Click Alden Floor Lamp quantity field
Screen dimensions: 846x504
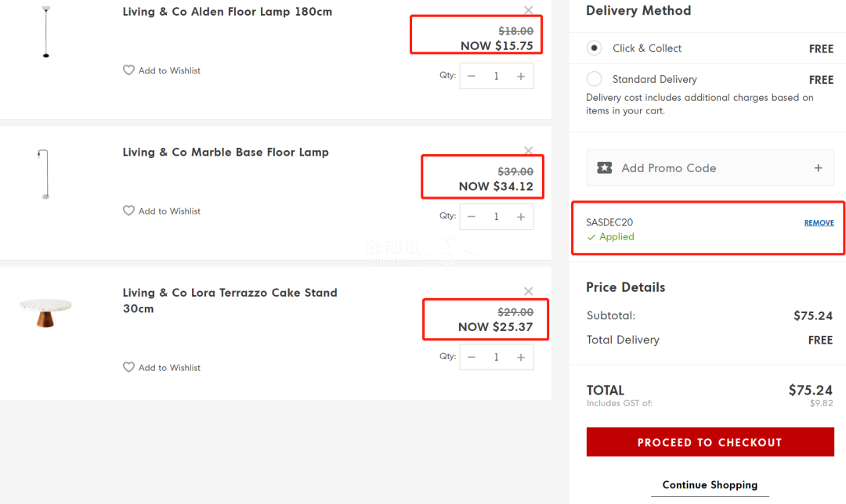[x=496, y=76]
